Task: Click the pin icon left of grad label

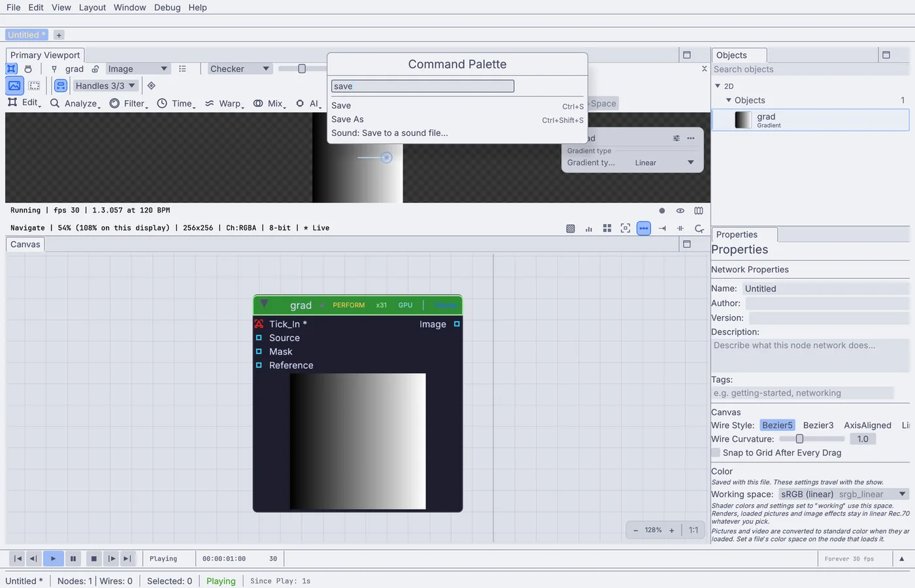Action: pyautogui.click(x=54, y=69)
